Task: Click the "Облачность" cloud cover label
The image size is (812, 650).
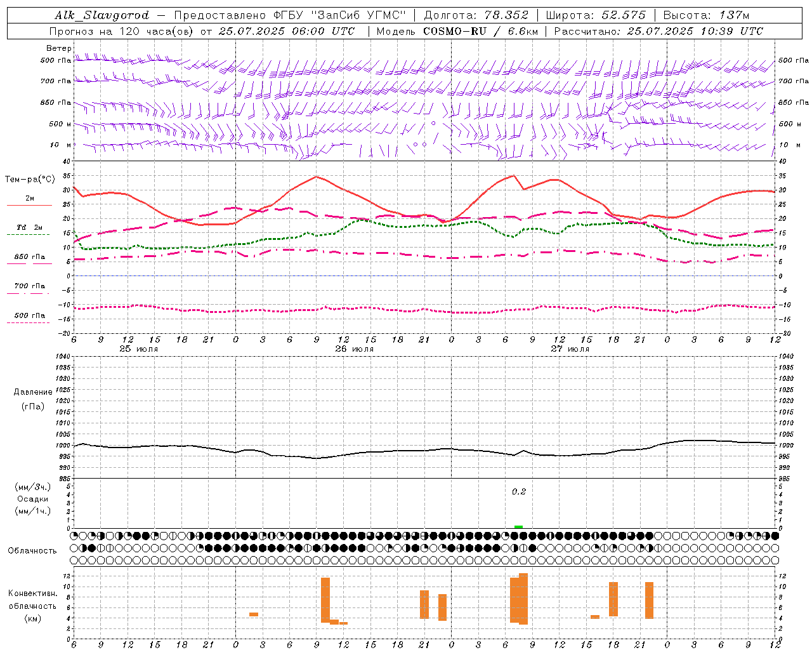Action: (x=32, y=551)
